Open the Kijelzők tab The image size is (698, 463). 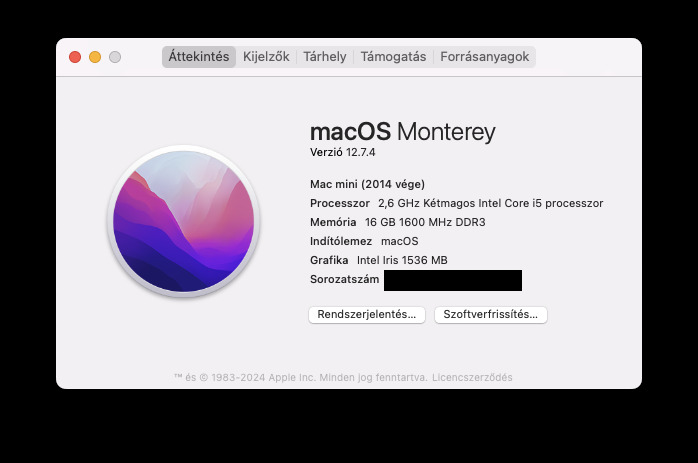(266, 57)
